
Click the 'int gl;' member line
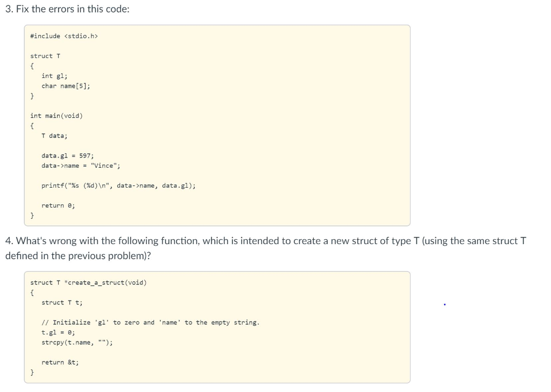click(54, 76)
